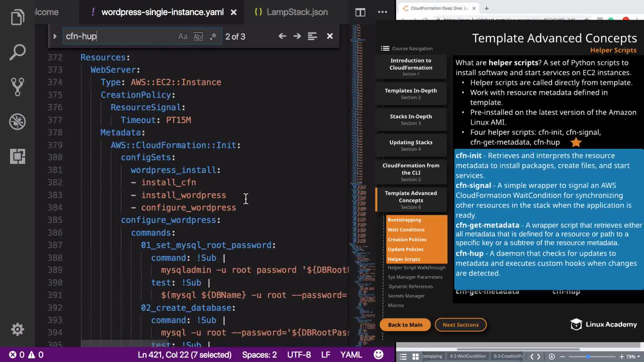Toggle regular expression search option

(x=213, y=37)
